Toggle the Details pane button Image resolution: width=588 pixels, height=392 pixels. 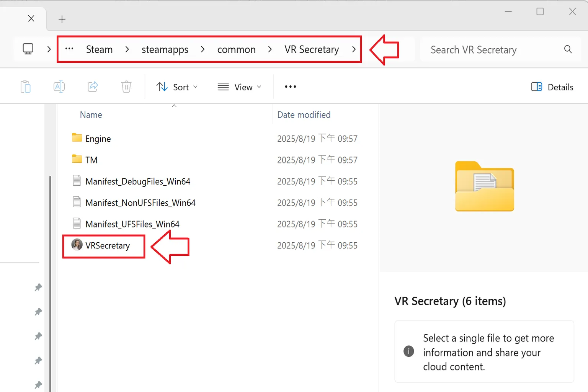(552, 87)
